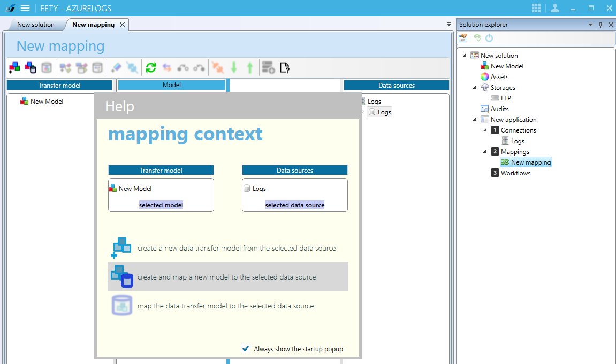Viewport: 616px width, 364px height.
Task: Collapse the Mappings tree node
Action: (484, 151)
